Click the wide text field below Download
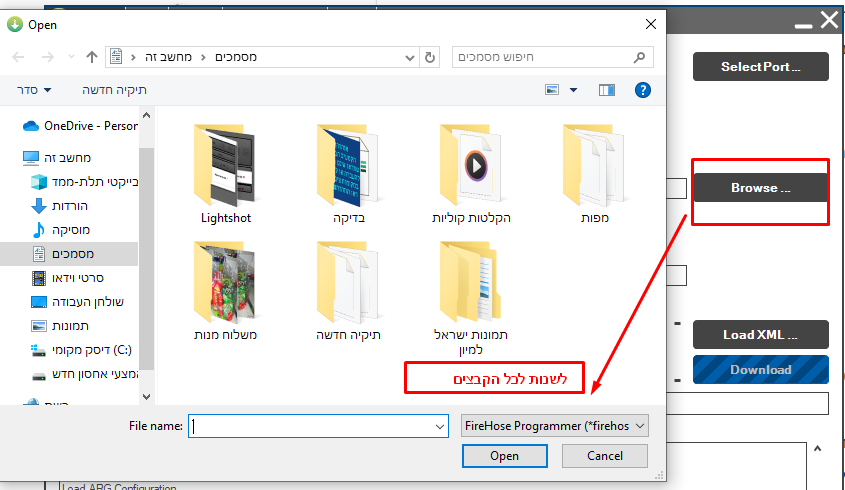 click(x=747, y=404)
